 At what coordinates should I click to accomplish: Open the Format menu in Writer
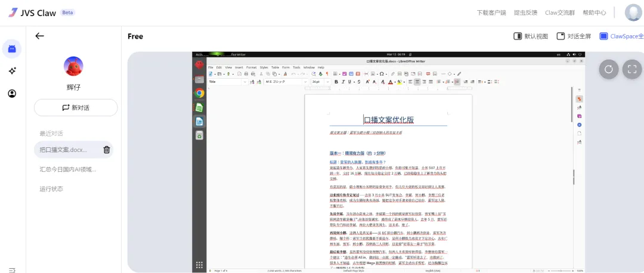(252, 67)
